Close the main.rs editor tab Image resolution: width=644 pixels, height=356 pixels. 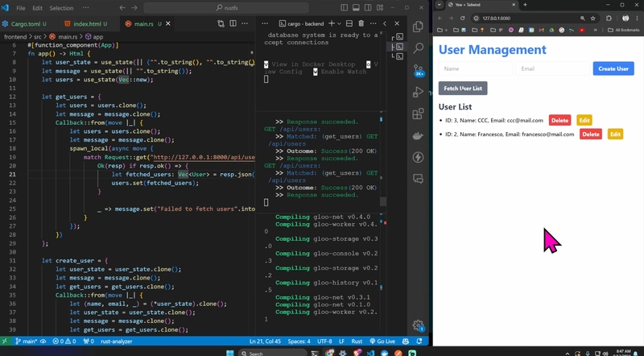[168, 24]
